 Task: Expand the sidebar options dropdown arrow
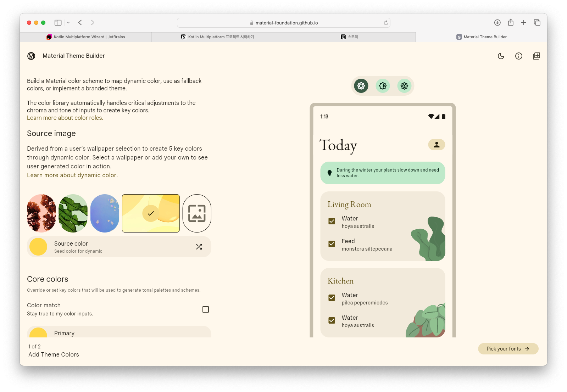[68, 23]
